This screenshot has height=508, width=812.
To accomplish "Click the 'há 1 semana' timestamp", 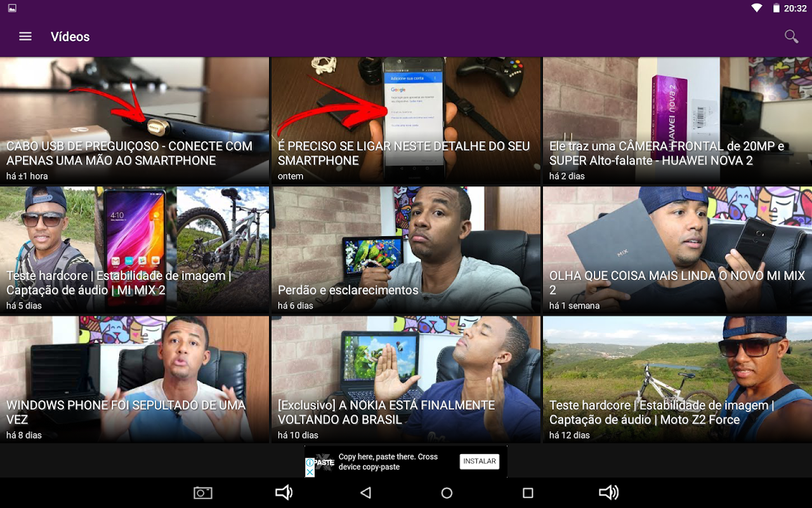I will tap(575, 305).
